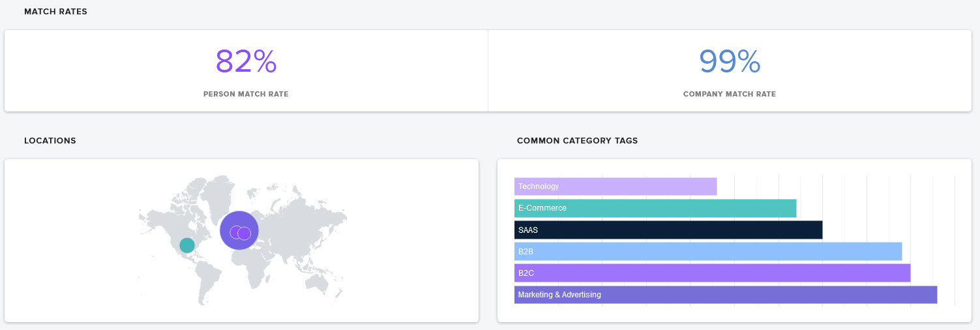Select the Technology bar in chart
980x330 pixels.
pyautogui.click(x=616, y=187)
